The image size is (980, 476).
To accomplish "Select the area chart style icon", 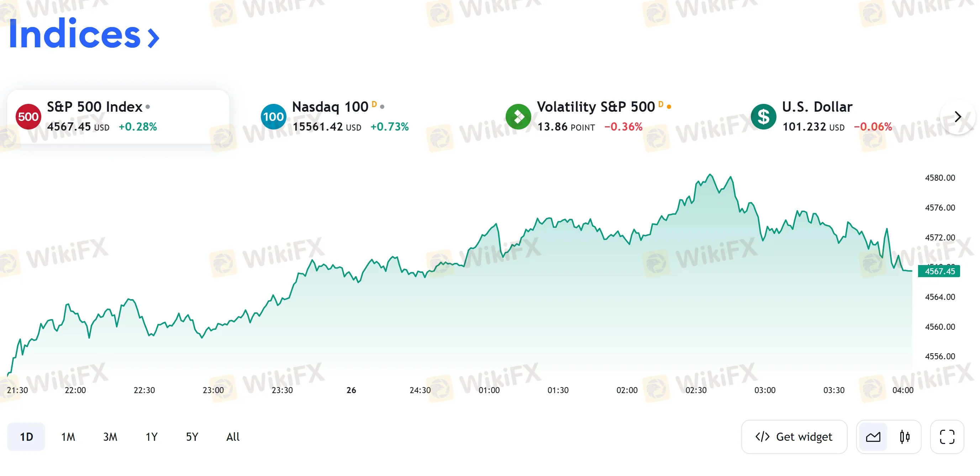I will tap(874, 437).
